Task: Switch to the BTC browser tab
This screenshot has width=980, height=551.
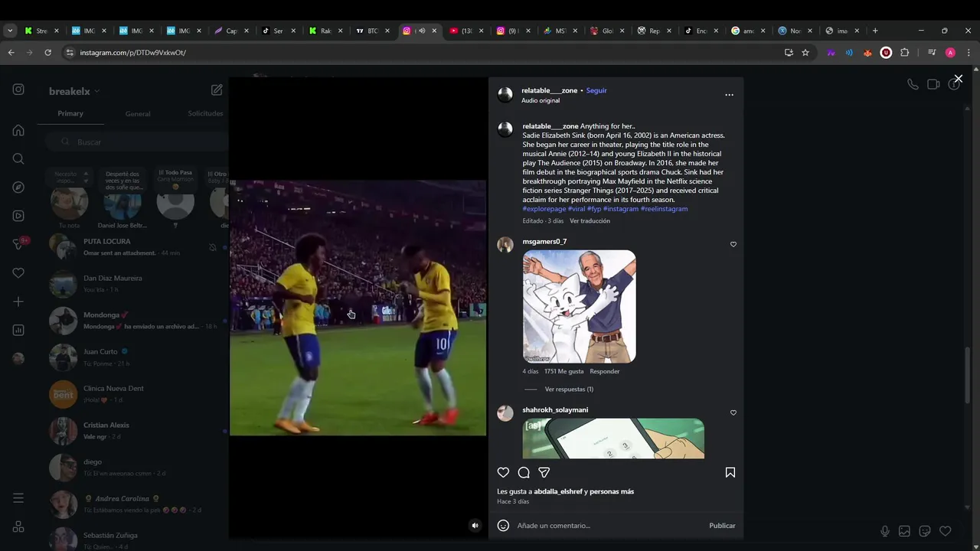Action: point(373,31)
